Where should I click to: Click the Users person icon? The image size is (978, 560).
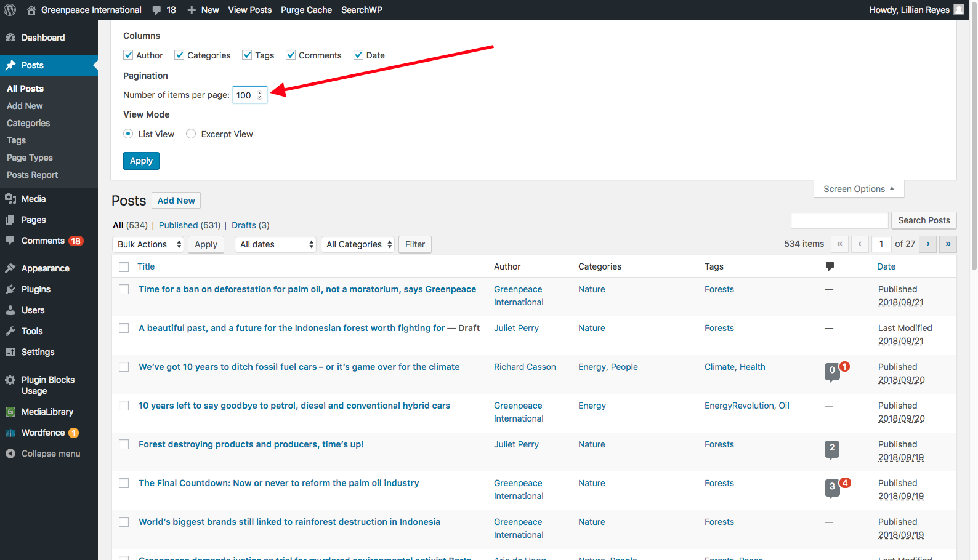tap(10, 310)
